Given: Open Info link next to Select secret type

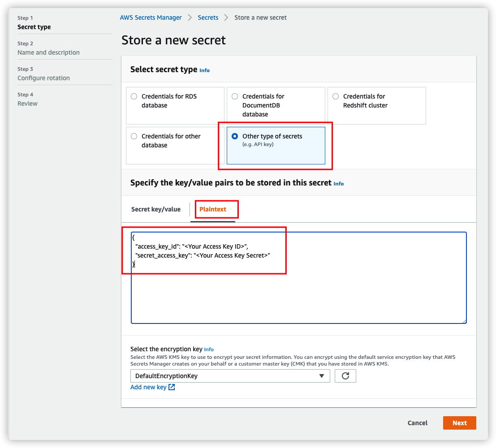Looking at the screenshot, I should [204, 70].
